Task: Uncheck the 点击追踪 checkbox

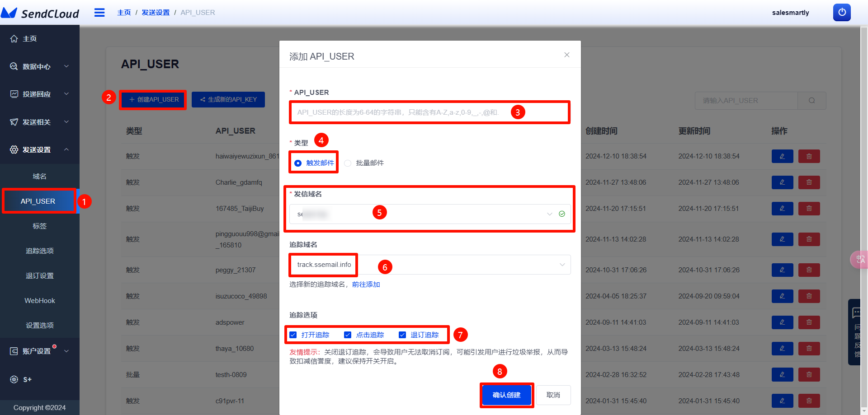Action: click(x=348, y=335)
